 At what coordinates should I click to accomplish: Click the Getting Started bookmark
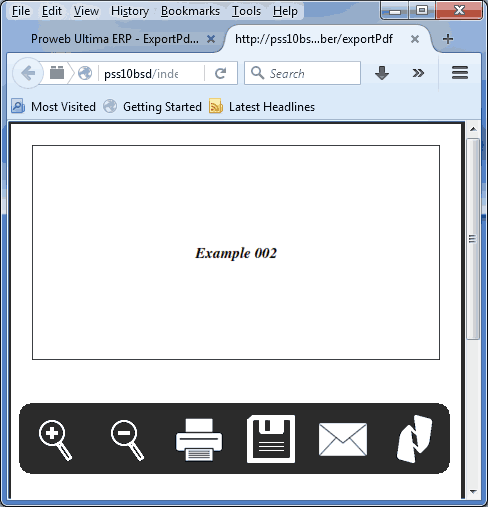pyautogui.click(x=153, y=107)
